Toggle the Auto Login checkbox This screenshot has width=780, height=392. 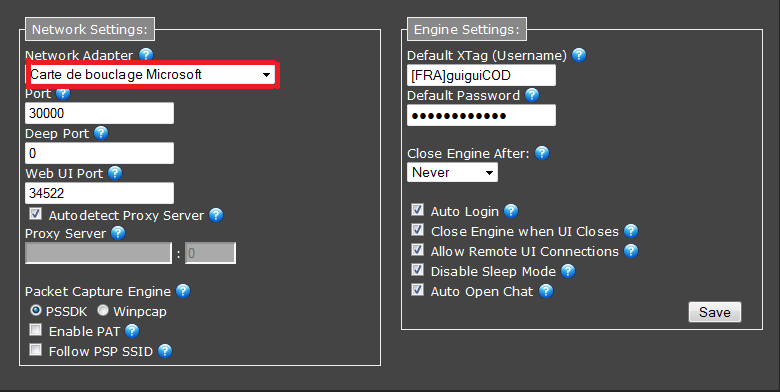click(x=417, y=209)
